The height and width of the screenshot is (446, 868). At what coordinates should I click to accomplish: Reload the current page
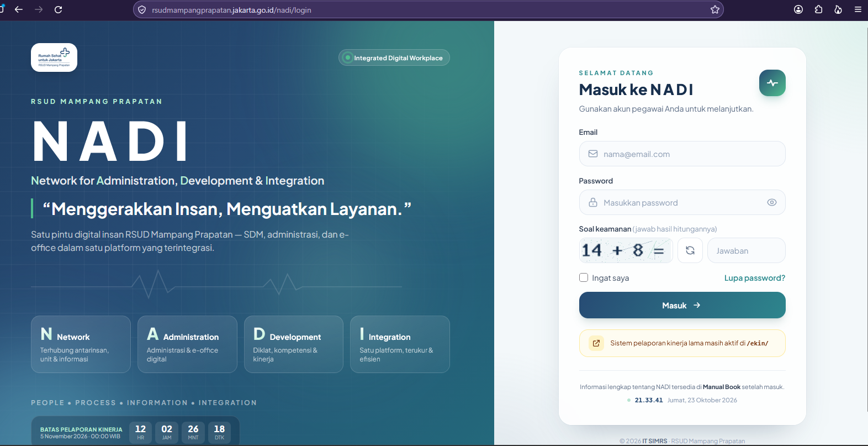point(59,9)
